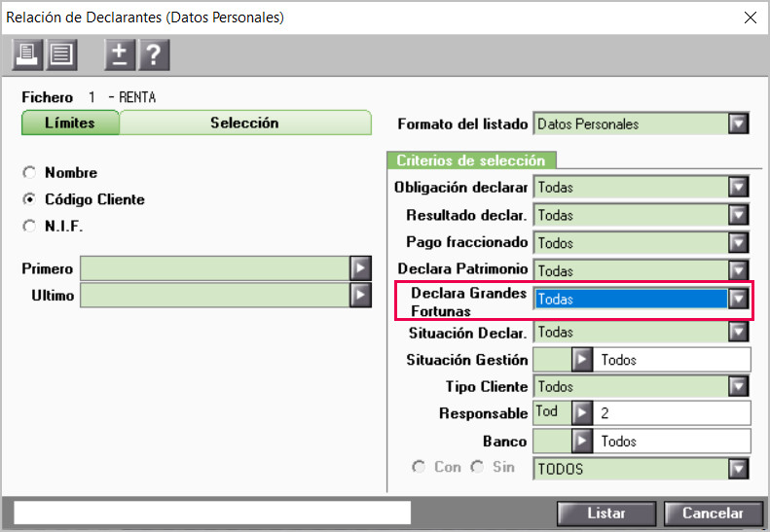The height and width of the screenshot is (532, 770).
Task: Select the Nombre radio option
Action: coord(29,173)
